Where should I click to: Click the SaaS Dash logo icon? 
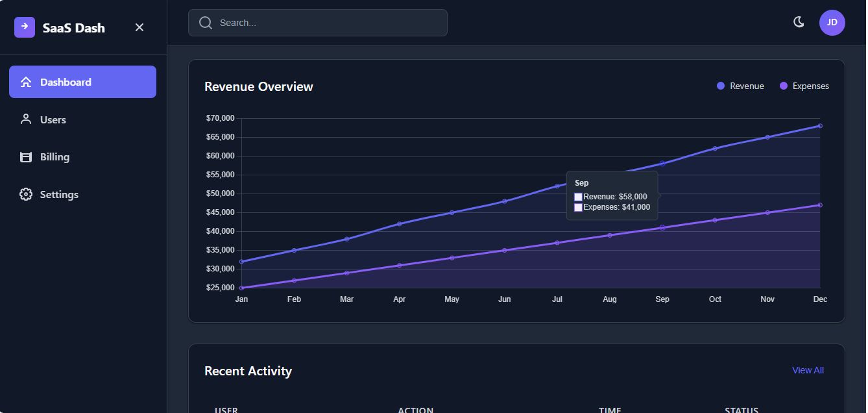point(25,27)
